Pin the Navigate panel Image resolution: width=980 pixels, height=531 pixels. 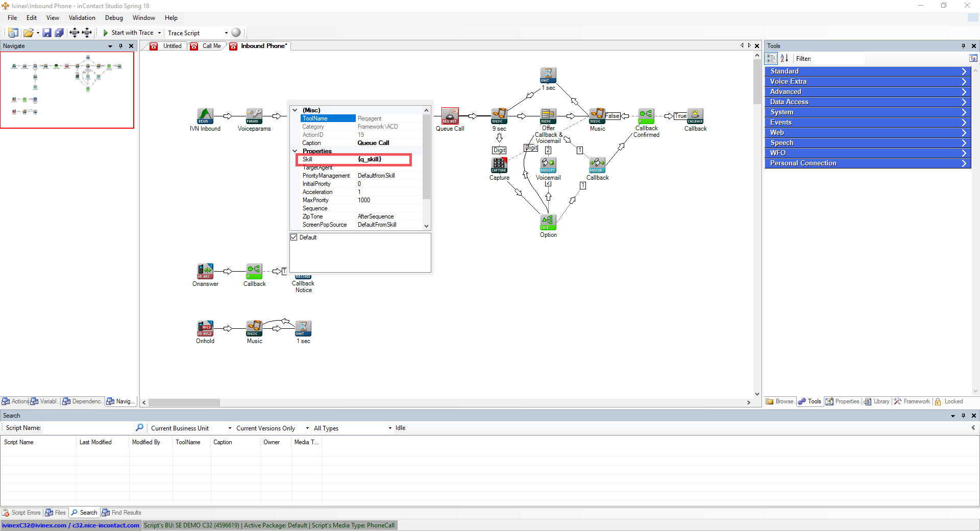[x=120, y=46]
